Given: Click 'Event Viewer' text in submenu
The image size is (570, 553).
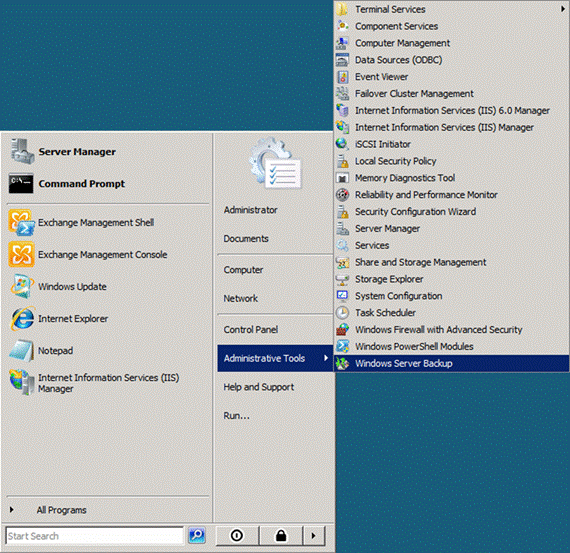Looking at the screenshot, I should [381, 77].
